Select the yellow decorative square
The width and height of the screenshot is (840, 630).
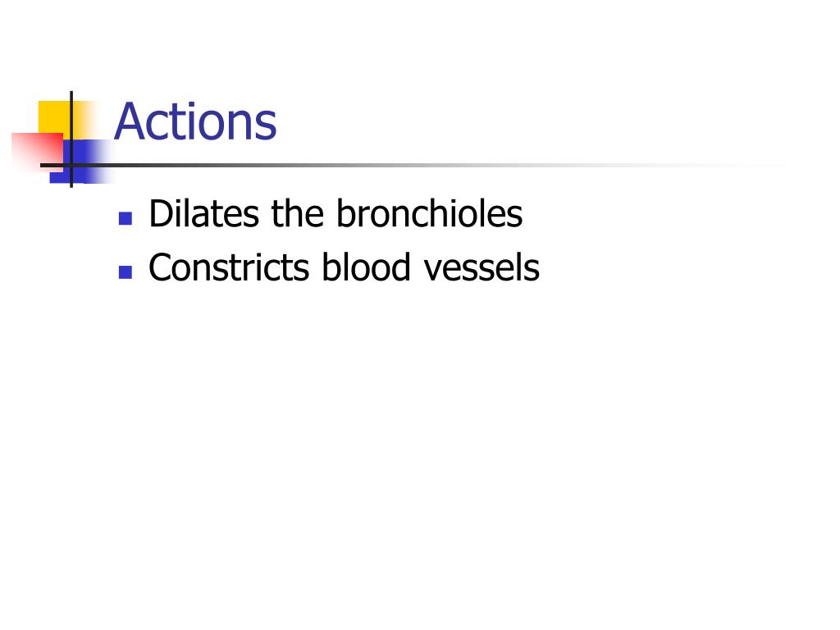[55, 117]
